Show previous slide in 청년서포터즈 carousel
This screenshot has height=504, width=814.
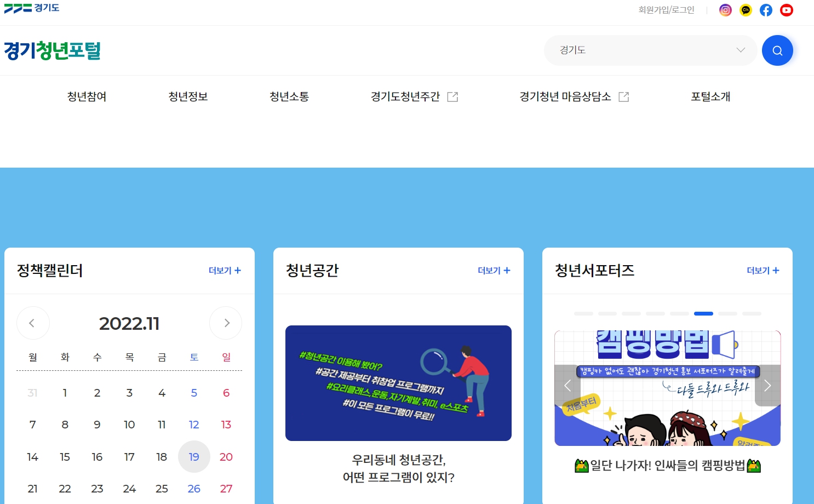coord(567,386)
